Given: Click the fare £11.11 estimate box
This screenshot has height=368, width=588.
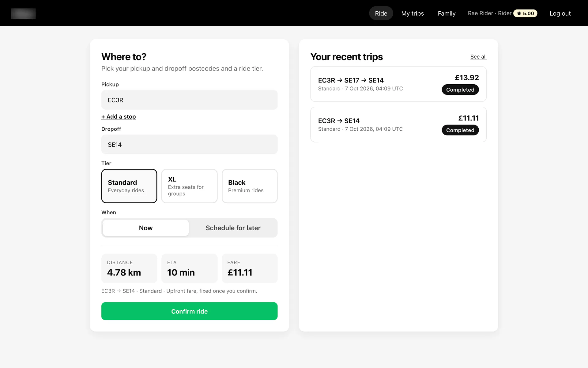Looking at the screenshot, I should pyautogui.click(x=250, y=268).
